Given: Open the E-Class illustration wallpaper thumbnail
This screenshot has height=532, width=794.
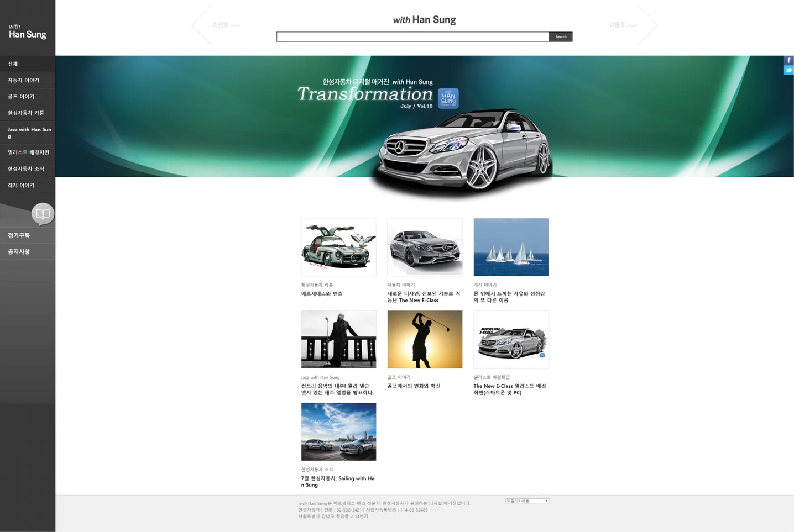Looking at the screenshot, I should (511, 339).
